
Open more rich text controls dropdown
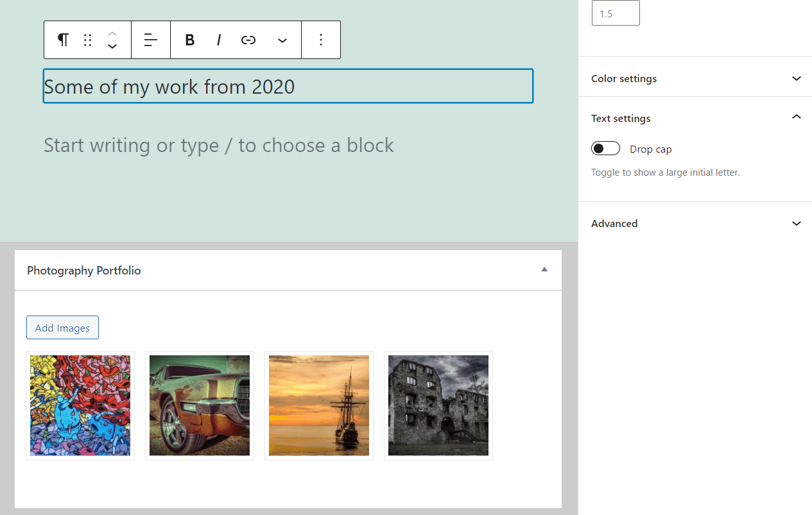pos(282,40)
